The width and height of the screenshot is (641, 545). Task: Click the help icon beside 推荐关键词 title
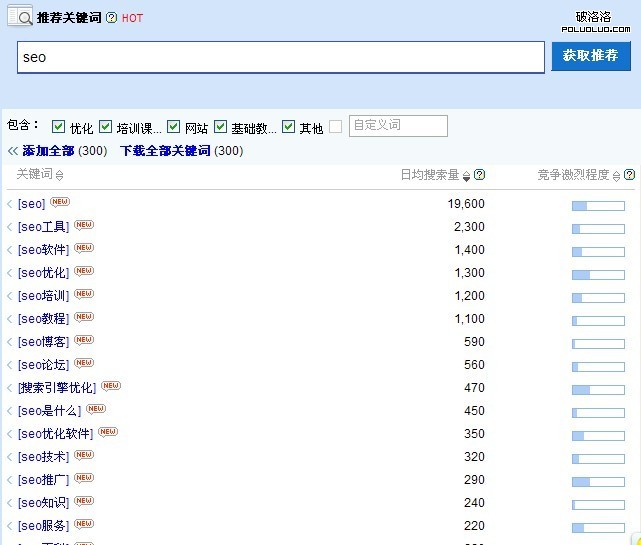pyautogui.click(x=111, y=18)
